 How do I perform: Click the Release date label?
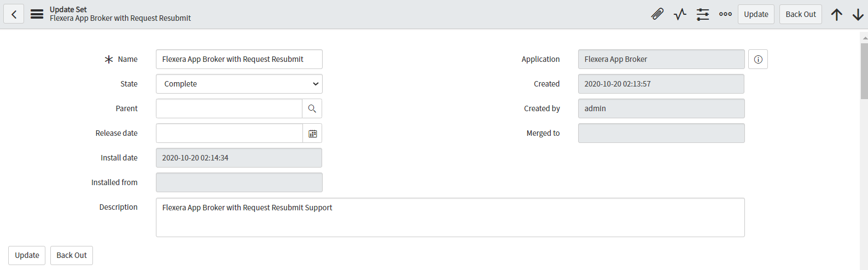(x=116, y=133)
